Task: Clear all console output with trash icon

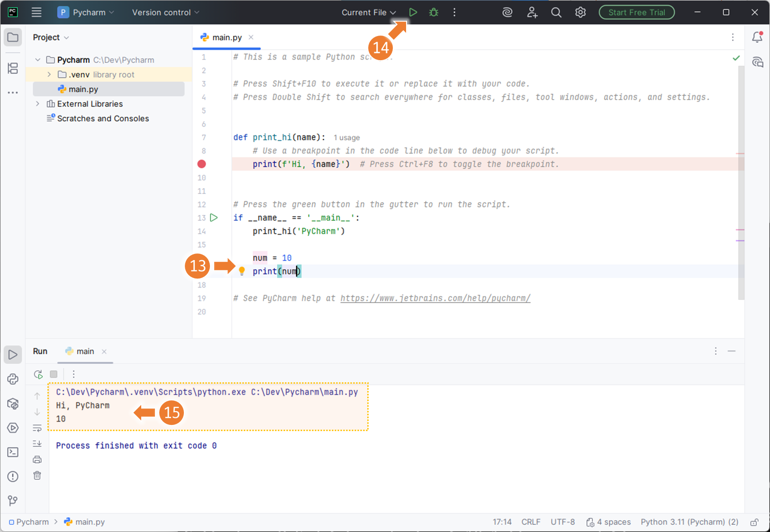Action: click(37, 475)
